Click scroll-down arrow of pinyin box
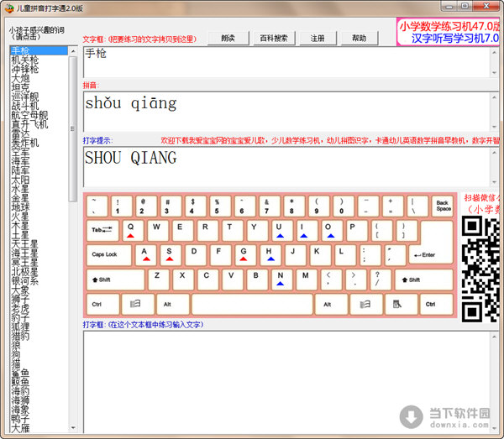This screenshot has width=504, height=439. point(495,127)
